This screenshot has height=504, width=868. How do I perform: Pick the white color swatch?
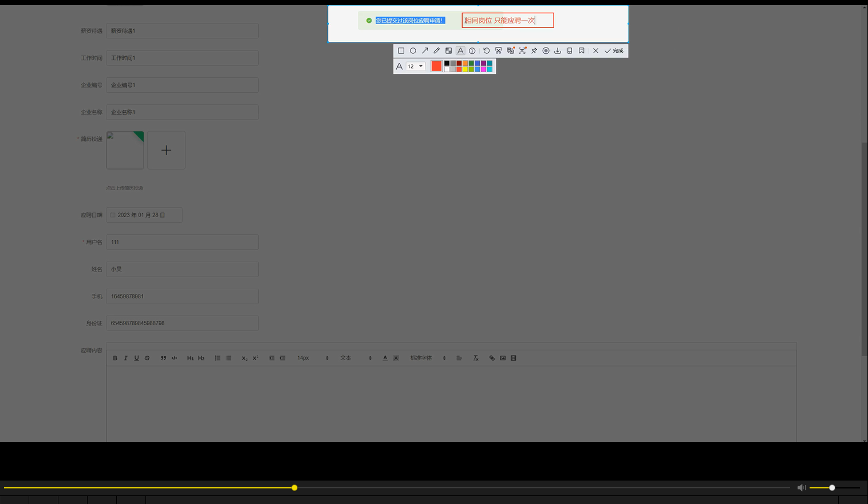[447, 69]
